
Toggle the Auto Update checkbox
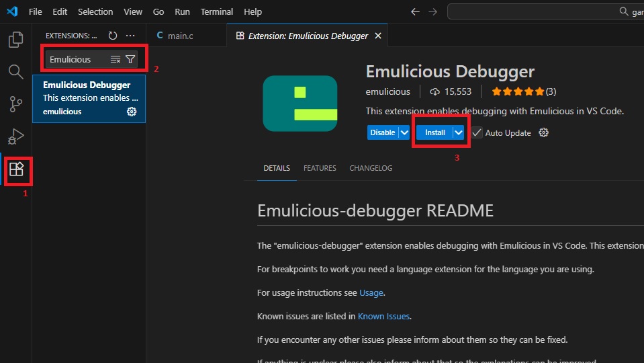tap(476, 133)
